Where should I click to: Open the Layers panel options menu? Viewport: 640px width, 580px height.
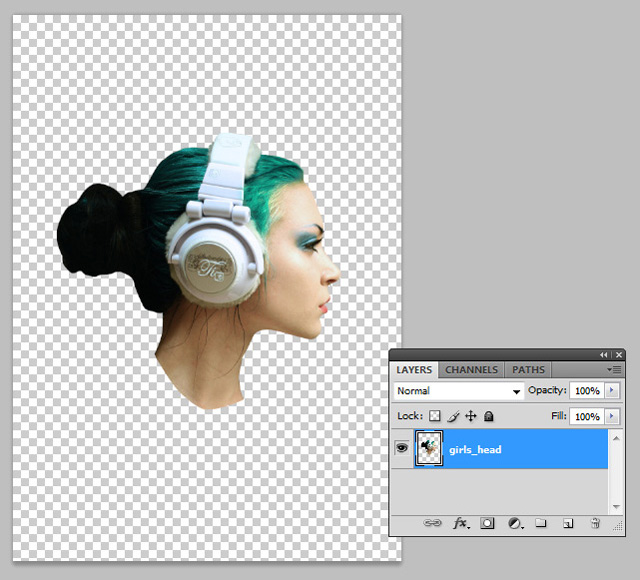click(614, 370)
